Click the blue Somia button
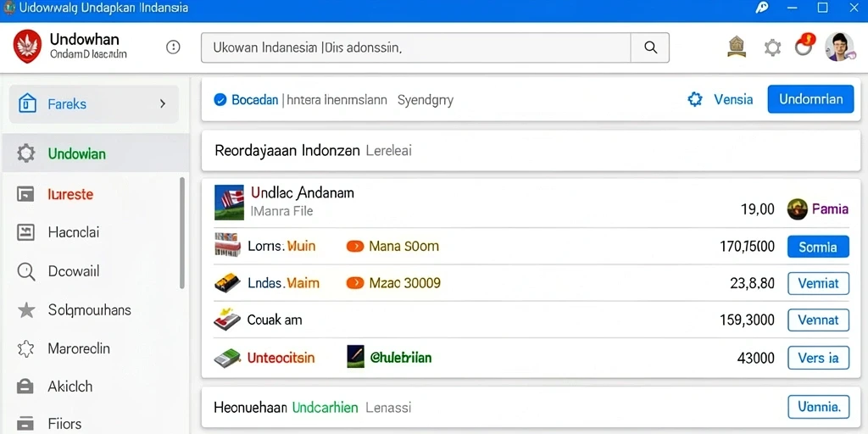The image size is (868, 434). click(x=818, y=247)
